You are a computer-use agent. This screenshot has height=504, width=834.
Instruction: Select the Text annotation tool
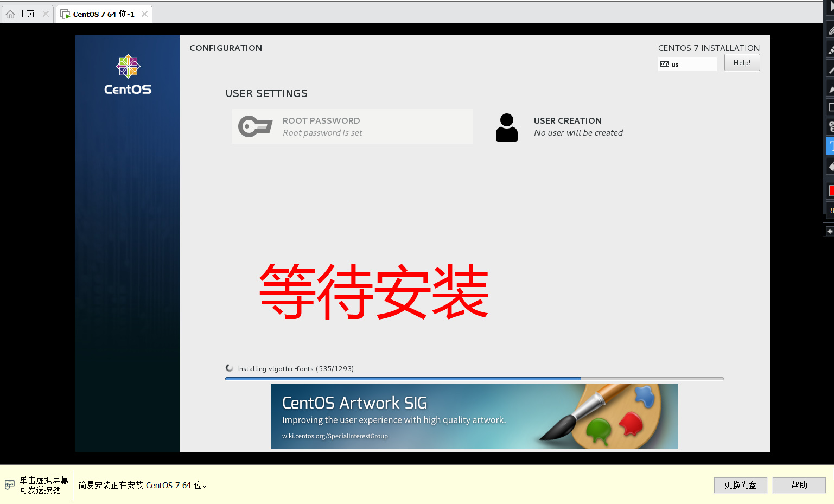[830, 146]
